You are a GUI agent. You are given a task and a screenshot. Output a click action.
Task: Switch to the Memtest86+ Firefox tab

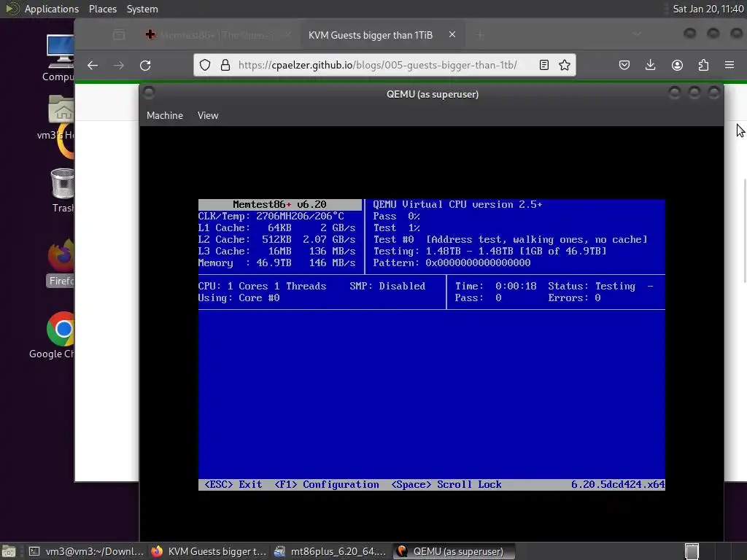click(218, 35)
